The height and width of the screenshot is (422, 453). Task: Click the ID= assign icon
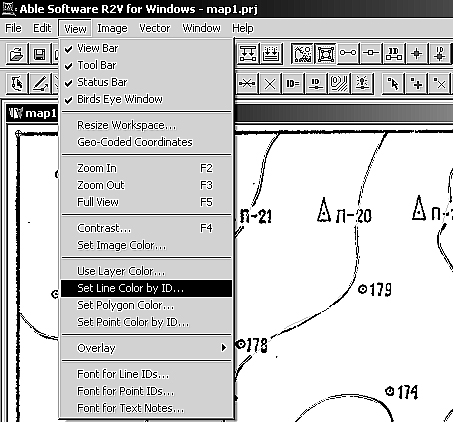[293, 83]
